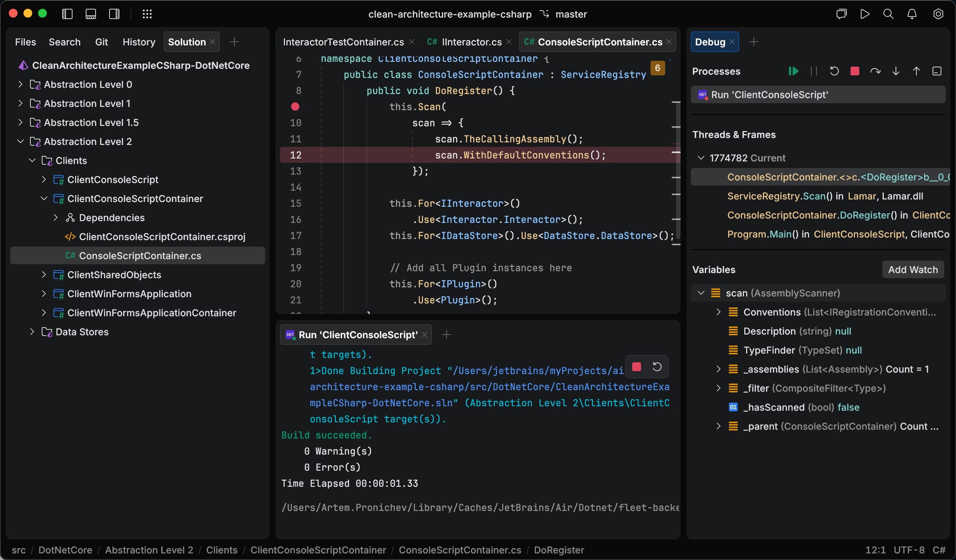Restart the debug session with circular arrow icon

tap(834, 71)
